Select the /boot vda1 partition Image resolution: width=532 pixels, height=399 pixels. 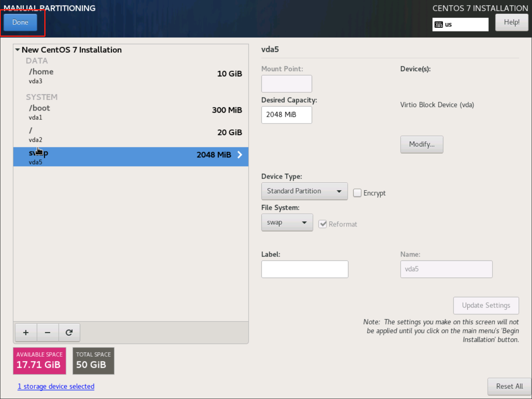(x=131, y=112)
